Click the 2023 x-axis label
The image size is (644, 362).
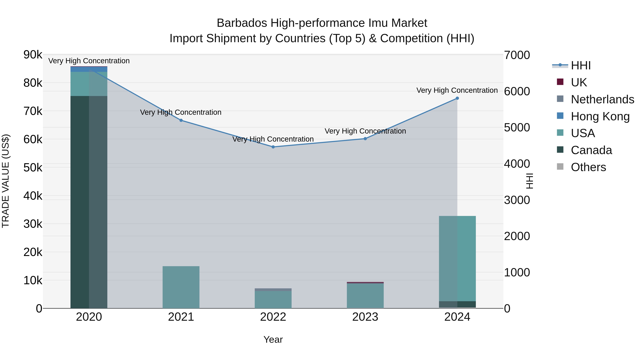[365, 317]
